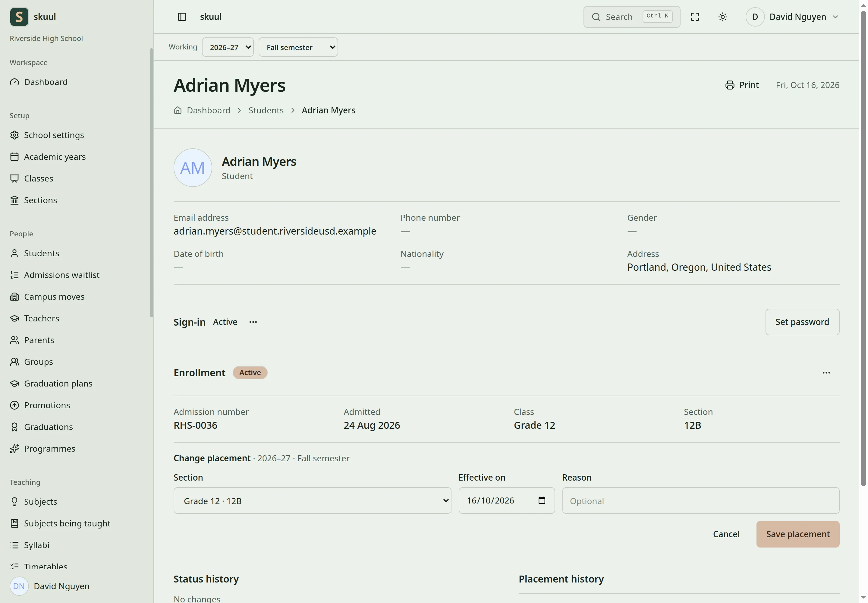Click the skuul logo in sidebar
The image size is (868, 603).
[19, 17]
